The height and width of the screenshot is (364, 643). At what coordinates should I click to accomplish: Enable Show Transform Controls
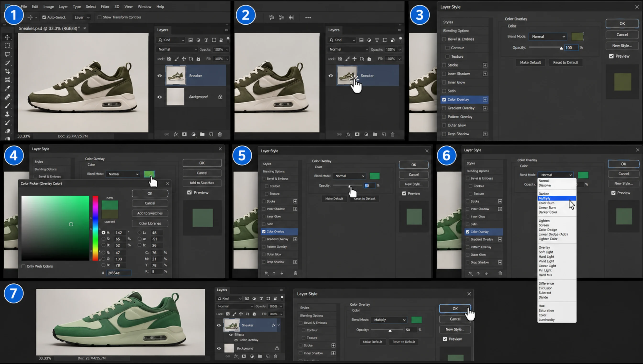pos(100,17)
